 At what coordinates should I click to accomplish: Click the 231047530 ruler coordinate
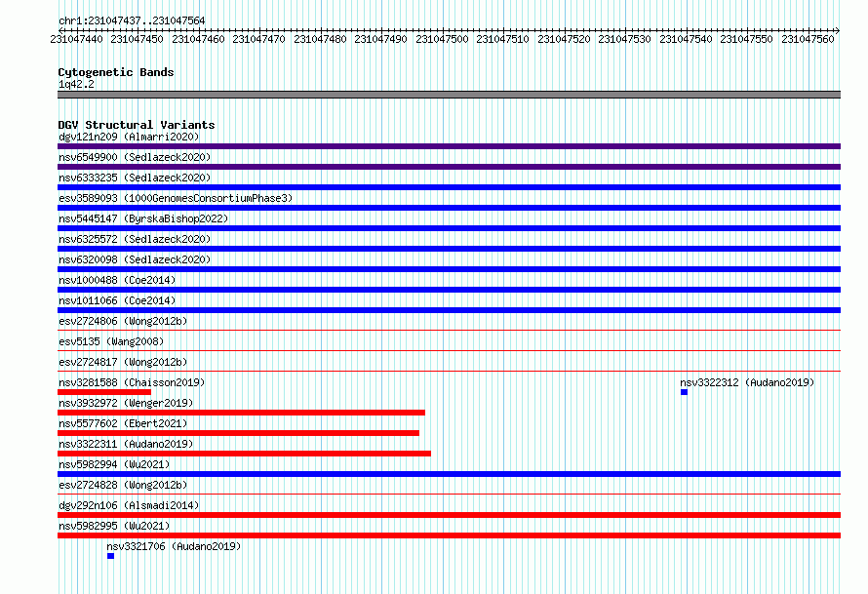click(x=624, y=39)
